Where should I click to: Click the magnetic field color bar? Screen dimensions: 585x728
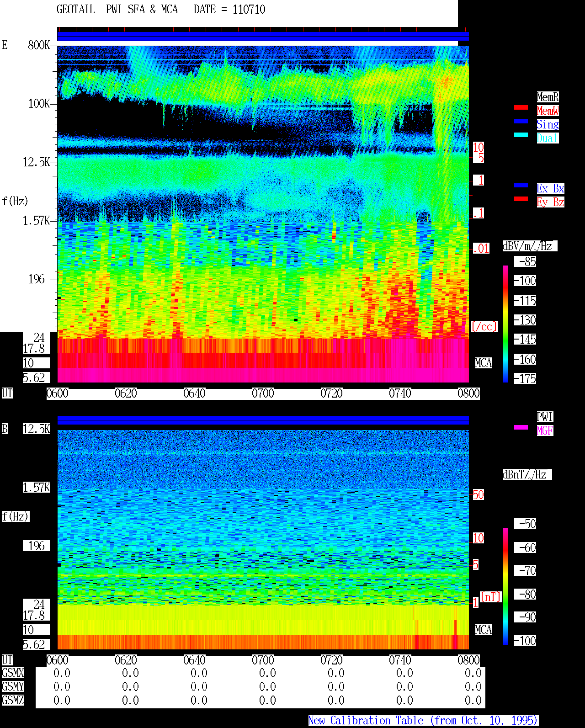click(505, 586)
